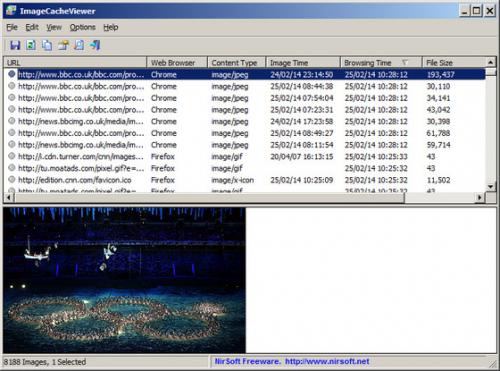Image resolution: width=500 pixels, height=371 pixels.
Task: Click file size 30,110
Action: coord(438,86)
